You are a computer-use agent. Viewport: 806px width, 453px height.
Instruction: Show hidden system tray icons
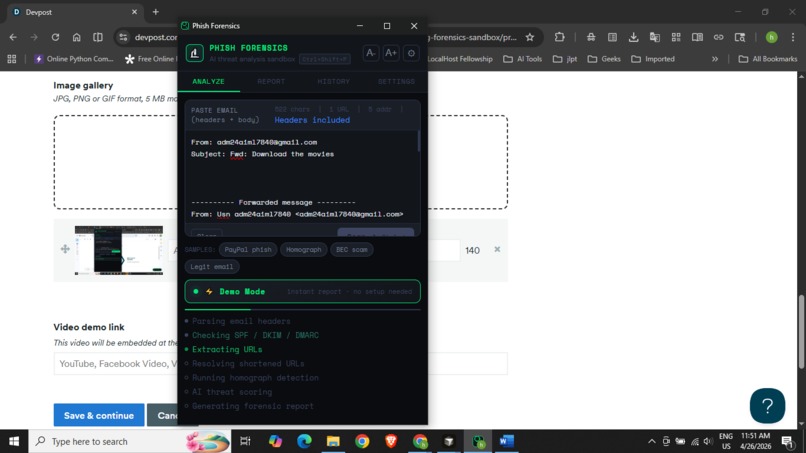[651, 441]
